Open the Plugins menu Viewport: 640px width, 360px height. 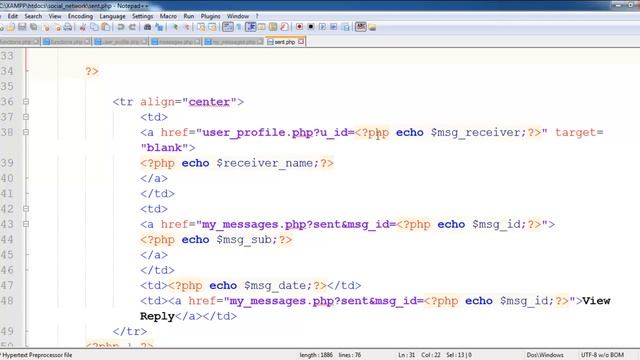pyautogui.click(x=210, y=16)
